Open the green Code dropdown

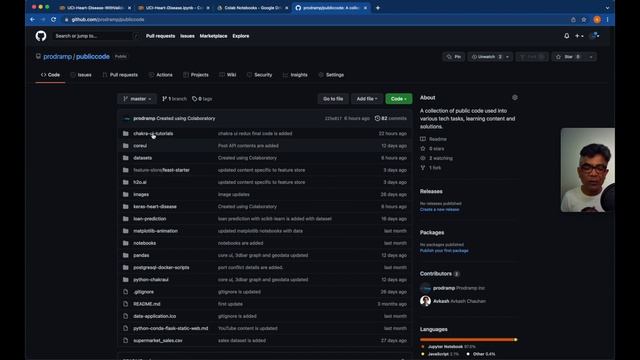point(398,99)
